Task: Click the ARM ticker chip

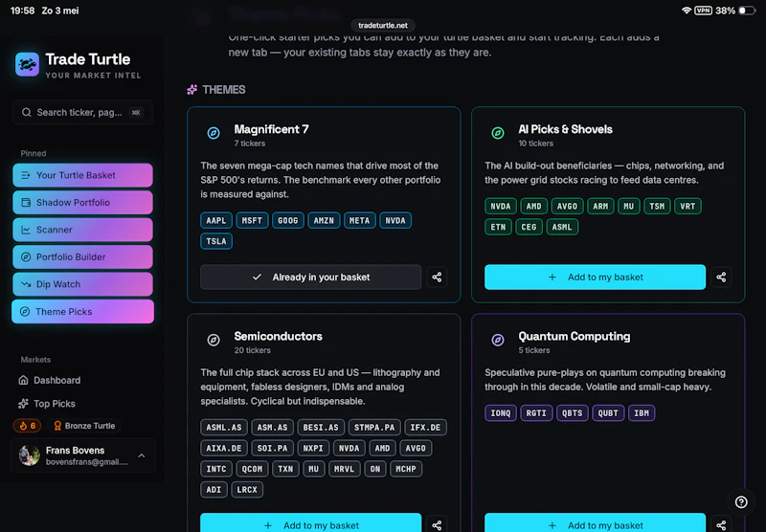Action: 600,206
